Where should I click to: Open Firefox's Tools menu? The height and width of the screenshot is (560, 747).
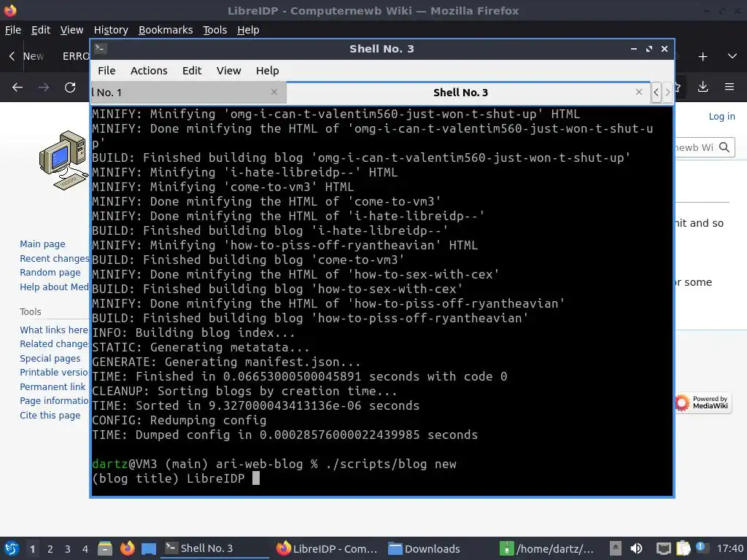(215, 30)
